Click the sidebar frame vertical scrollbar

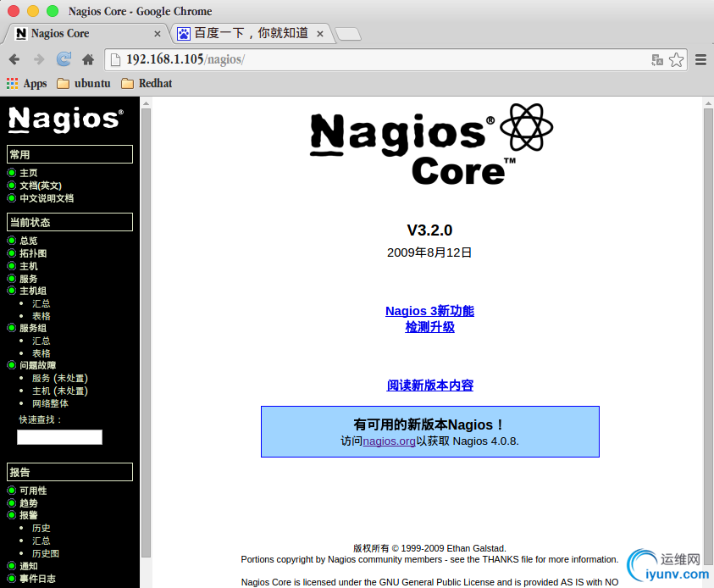pyautogui.click(x=147, y=332)
